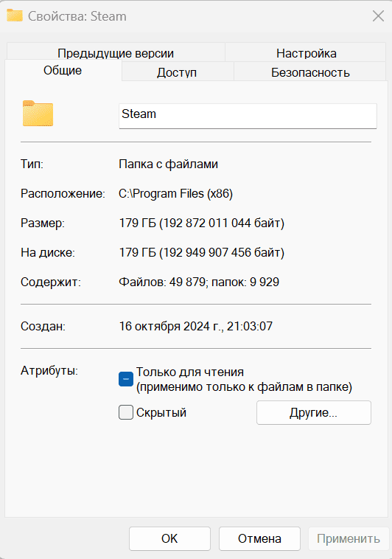The image size is (392, 559).
Task: Select the Общие tab
Action: click(x=63, y=70)
